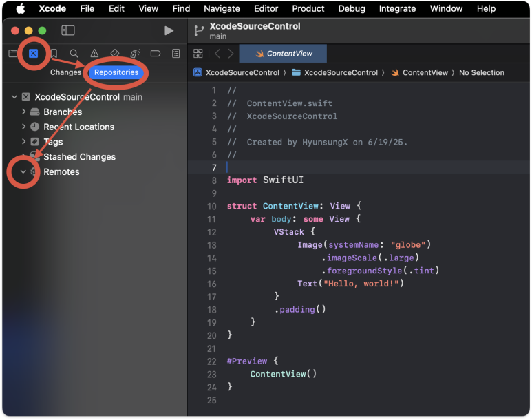The height and width of the screenshot is (420, 532).
Task: Click the ContentView file breadcrumb
Action: [x=419, y=72]
